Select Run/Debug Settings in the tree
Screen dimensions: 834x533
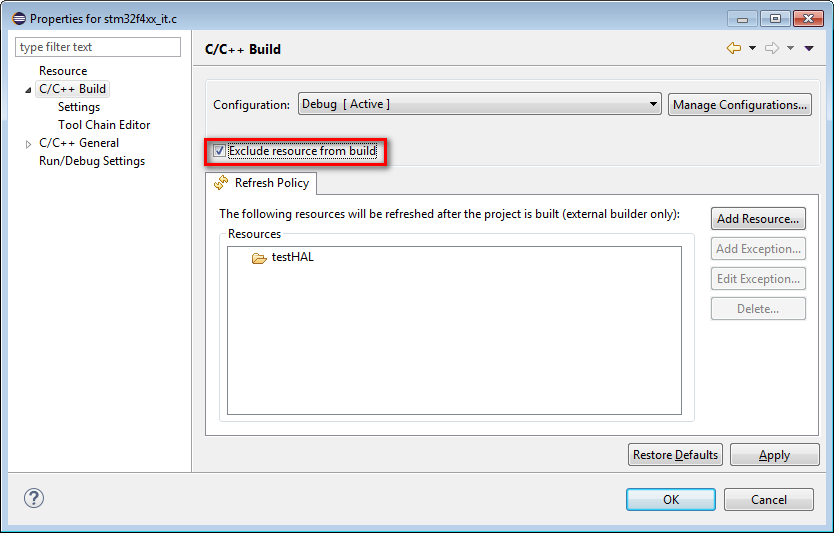92,161
